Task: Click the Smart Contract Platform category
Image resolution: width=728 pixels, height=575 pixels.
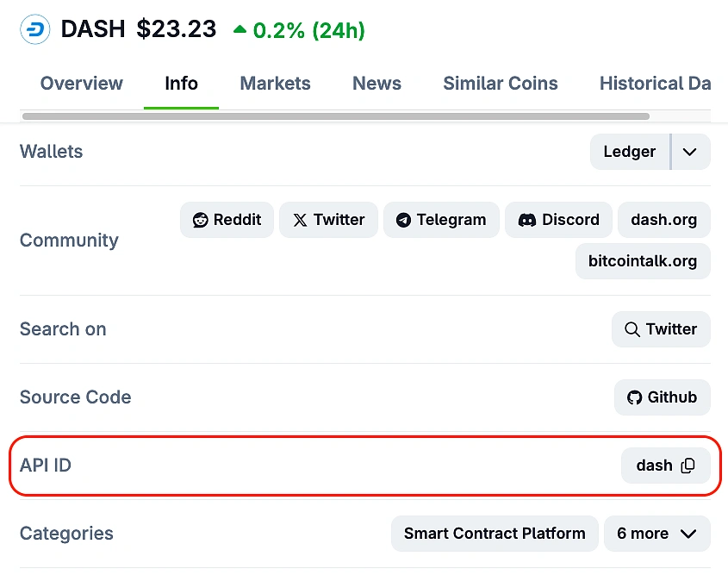Action: [494, 534]
